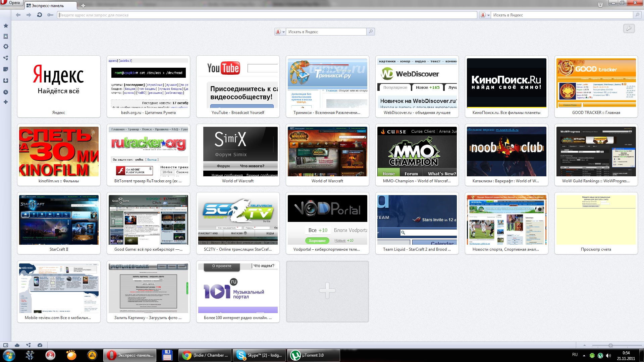
Task: Open the Unite panel icon in sidebar
Action: 6,58
